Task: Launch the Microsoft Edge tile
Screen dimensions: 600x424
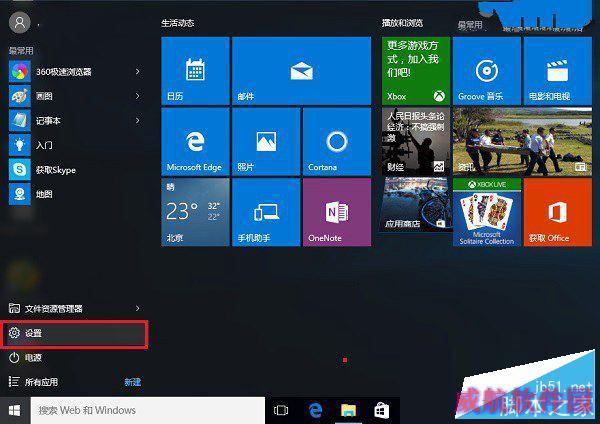Action: point(195,142)
